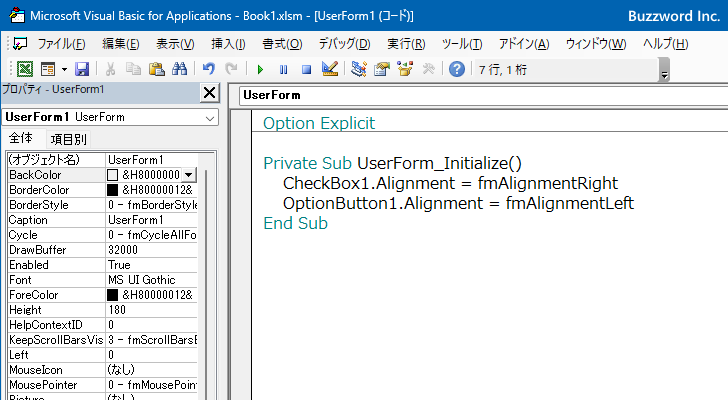
Task: Open the ファイル(F) menu
Action: (61, 44)
